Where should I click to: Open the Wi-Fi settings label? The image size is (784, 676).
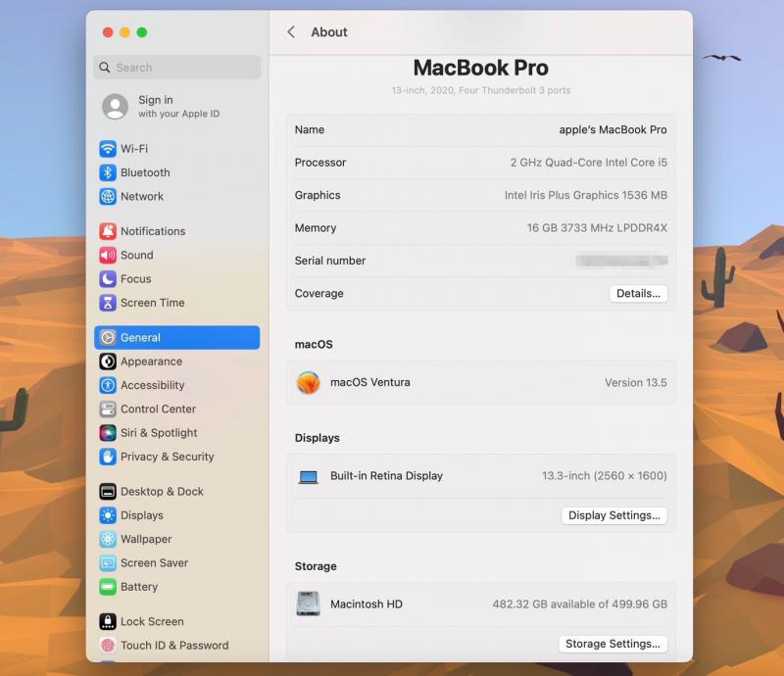(x=134, y=149)
